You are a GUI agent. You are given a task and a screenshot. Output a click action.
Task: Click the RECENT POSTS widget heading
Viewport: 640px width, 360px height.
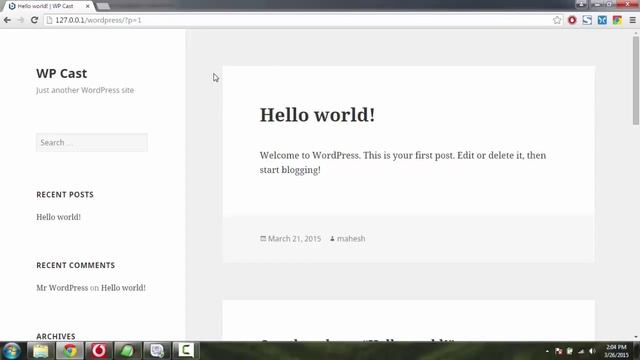point(65,195)
